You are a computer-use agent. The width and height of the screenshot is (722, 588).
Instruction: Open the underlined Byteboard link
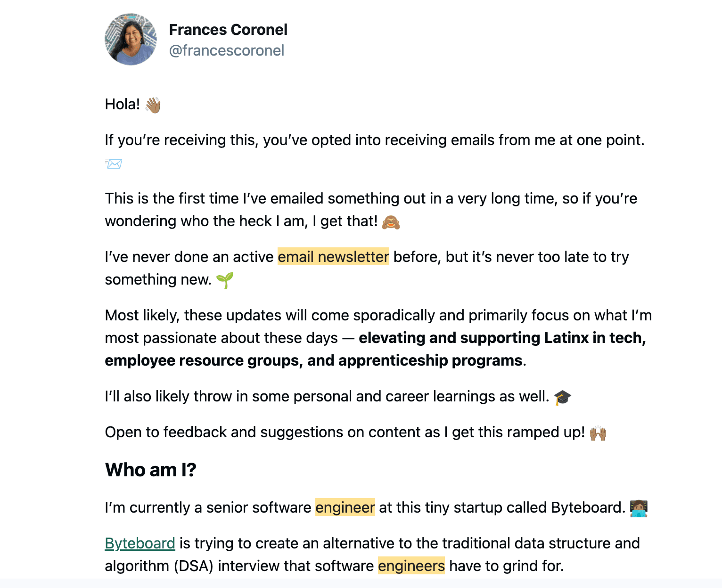pos(140,543)
